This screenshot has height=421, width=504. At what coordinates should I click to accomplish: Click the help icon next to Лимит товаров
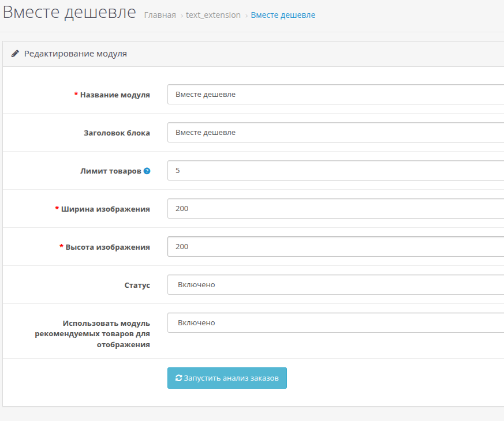[x=147, y=171]
